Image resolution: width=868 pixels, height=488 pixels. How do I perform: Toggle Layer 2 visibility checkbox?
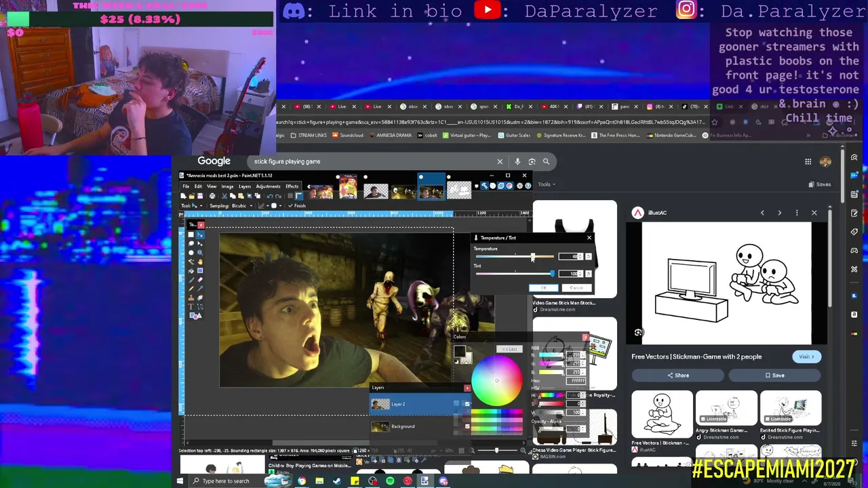click(x=467, y=404)
